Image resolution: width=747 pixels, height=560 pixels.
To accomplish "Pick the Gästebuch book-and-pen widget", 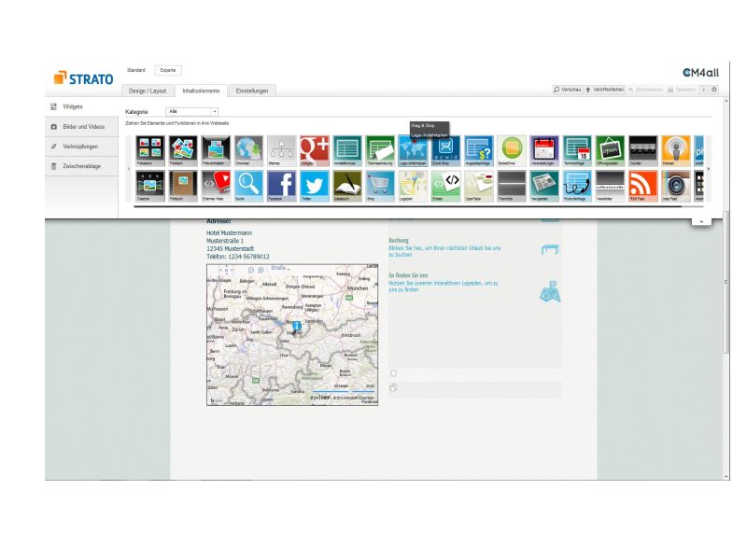I will (347, 186).
